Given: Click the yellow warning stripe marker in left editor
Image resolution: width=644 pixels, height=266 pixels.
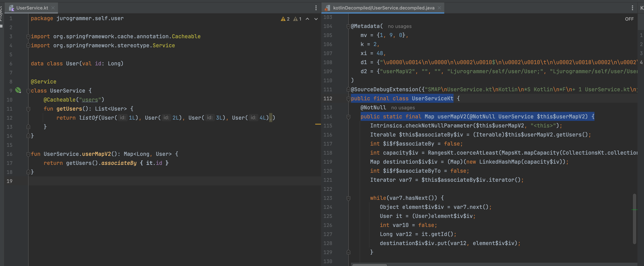Looking at the screenshot, I should [318, 124].
